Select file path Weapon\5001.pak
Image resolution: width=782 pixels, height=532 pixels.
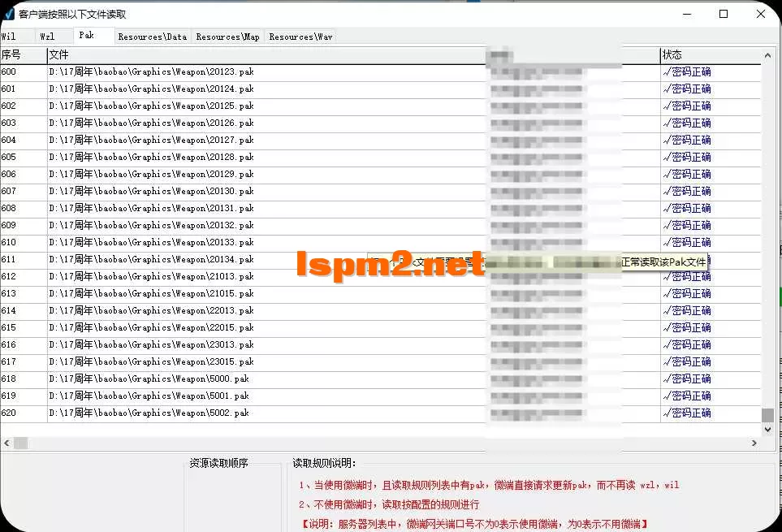click(x=149, y=396)
